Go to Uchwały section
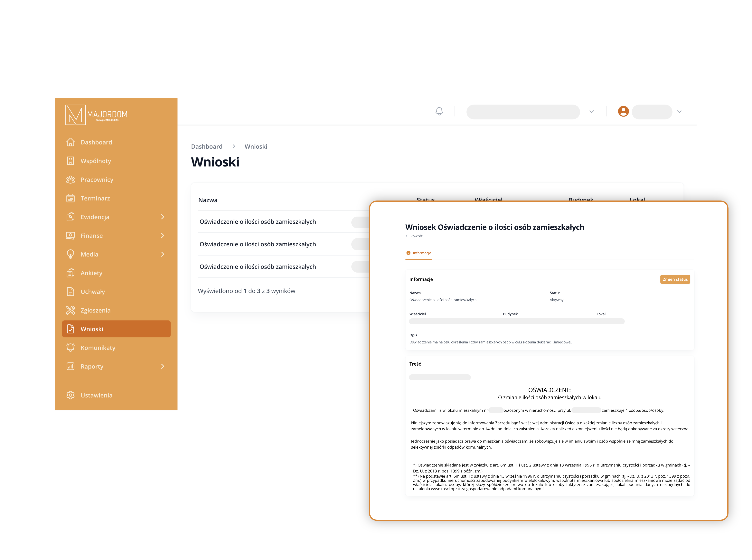 pos(116,291)
